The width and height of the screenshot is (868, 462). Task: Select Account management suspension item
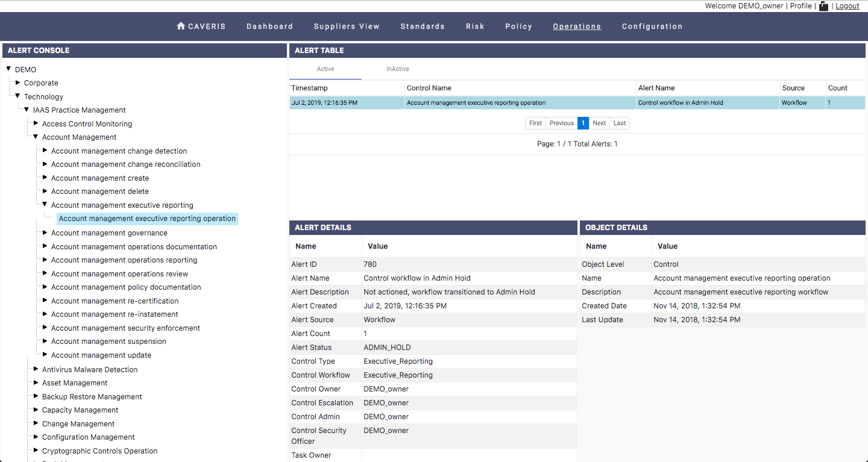point(108,342)
